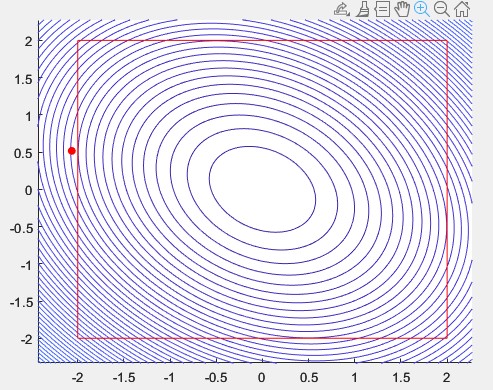Click the y-axis tick label -2
Viewport: 493px width, 390px height.
point(26,340)
